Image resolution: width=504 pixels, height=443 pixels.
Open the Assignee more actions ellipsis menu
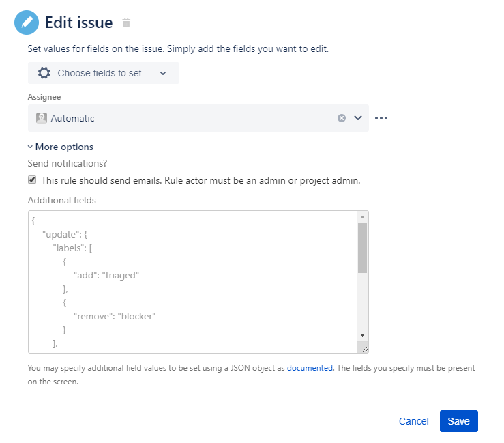[x=381, y=118]
